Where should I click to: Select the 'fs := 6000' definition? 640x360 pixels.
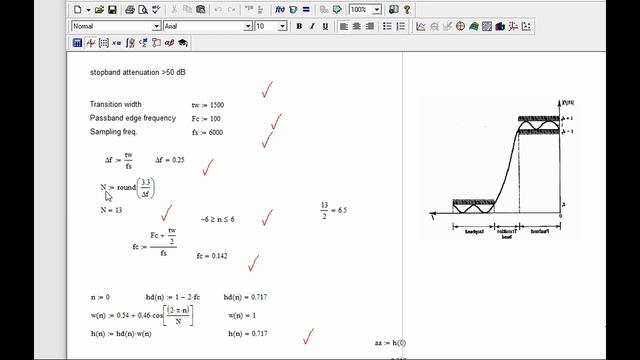207,132
